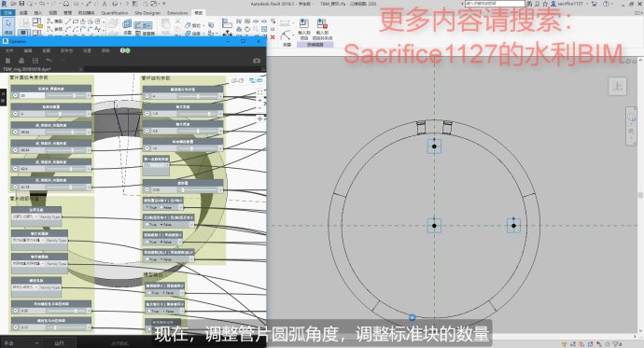644x348 pixels.
Task: Expand the slider node showing value 62.4
Action: [x=15, y=169]
